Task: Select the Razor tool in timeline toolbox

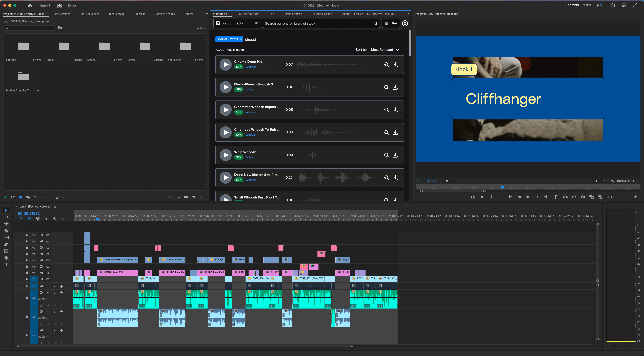Action: click(x=6, y=231)
